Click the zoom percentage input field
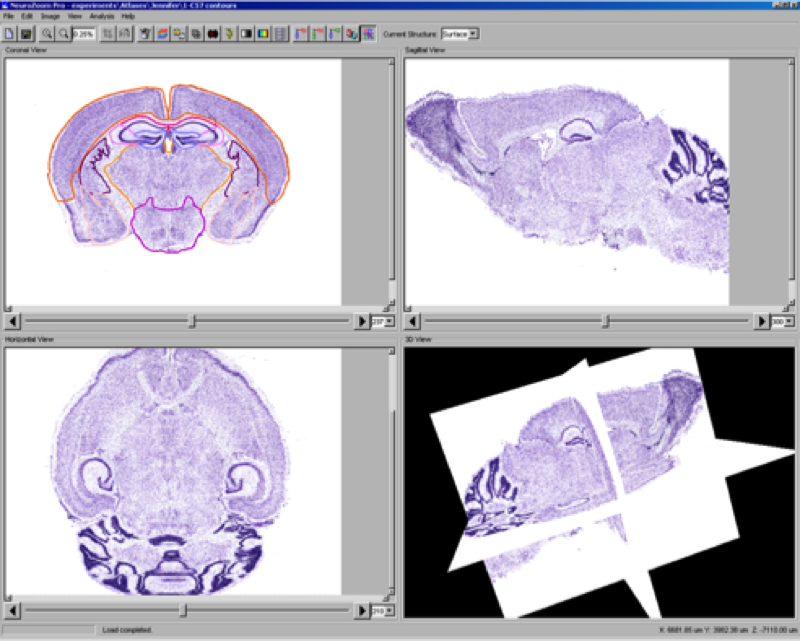 pos(82,33)
